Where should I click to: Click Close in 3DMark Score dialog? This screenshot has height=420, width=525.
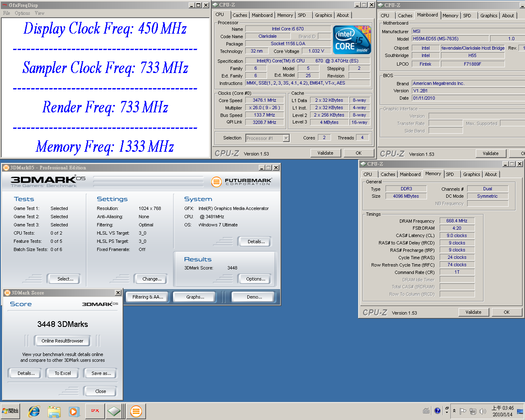pyautogui.click(x=100, y=391)
